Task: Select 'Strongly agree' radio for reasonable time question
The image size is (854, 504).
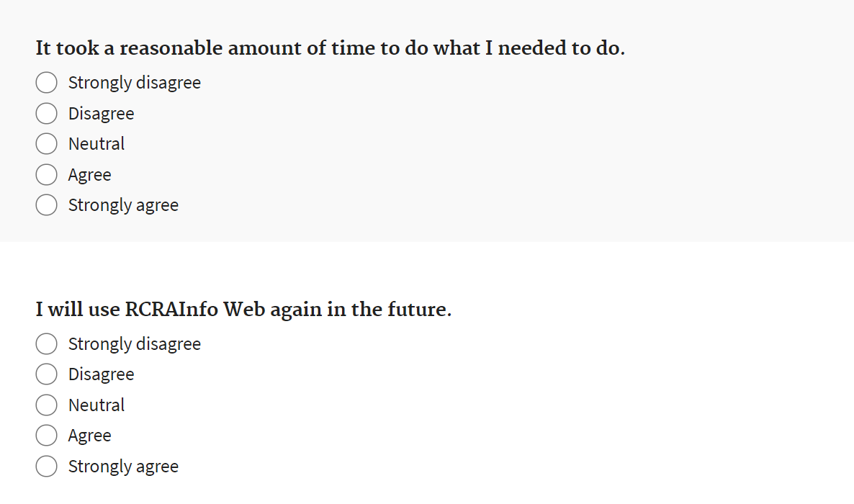Action: (47, 205)
